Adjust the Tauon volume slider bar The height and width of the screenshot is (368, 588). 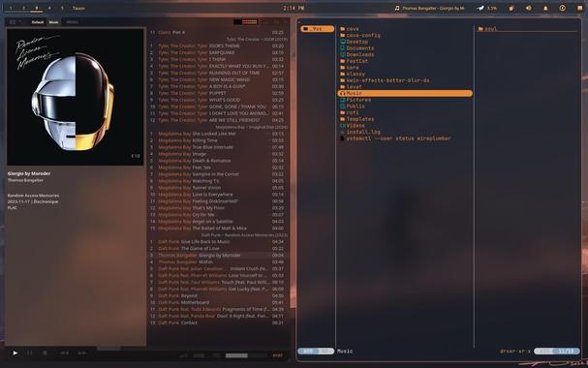click(246, 355)
